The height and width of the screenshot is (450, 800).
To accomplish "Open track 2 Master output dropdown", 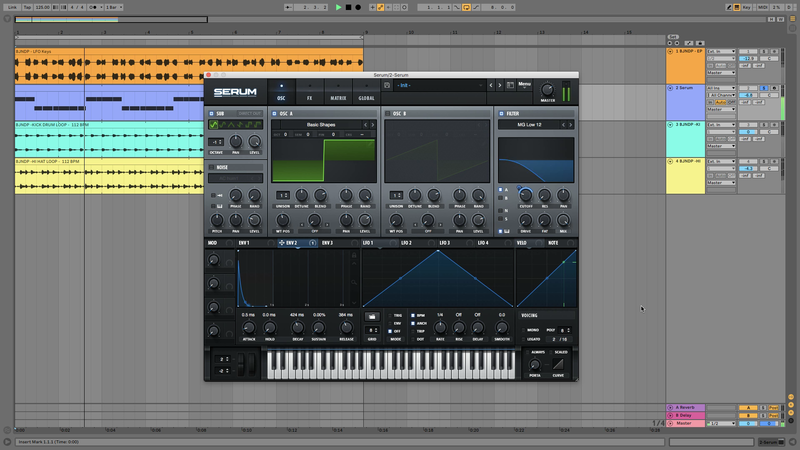I will pos(721,109).
